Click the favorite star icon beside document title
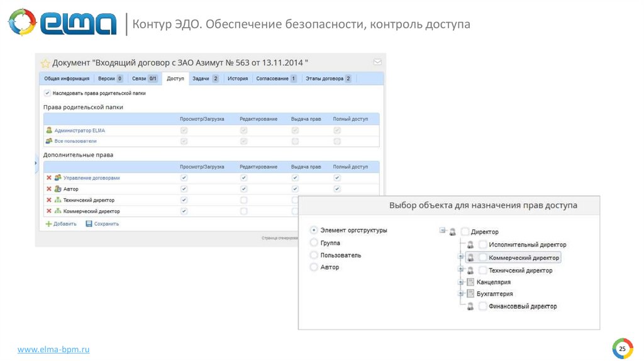The height and width of the screenshot is (361, 644). tap(45, 64)
